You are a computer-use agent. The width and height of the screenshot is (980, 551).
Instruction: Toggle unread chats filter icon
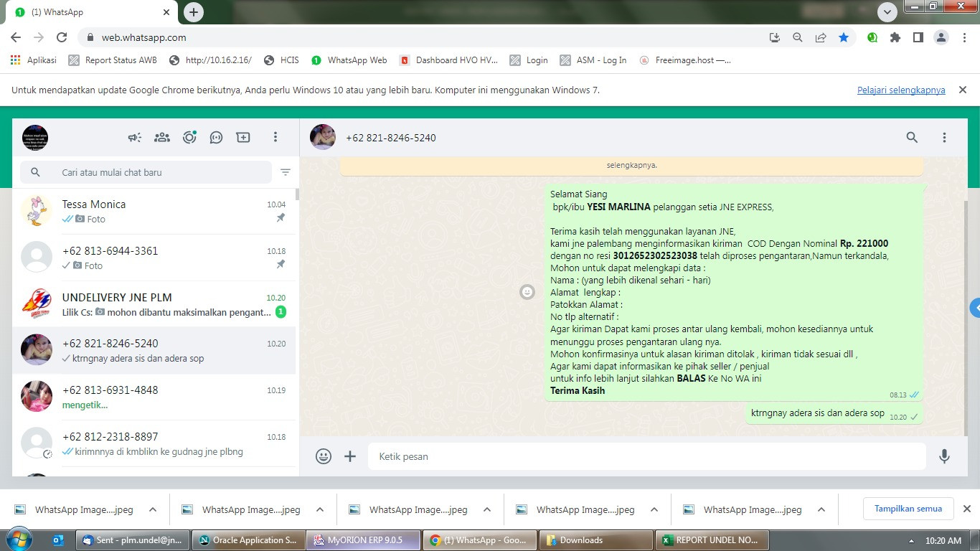click(286, 172)
